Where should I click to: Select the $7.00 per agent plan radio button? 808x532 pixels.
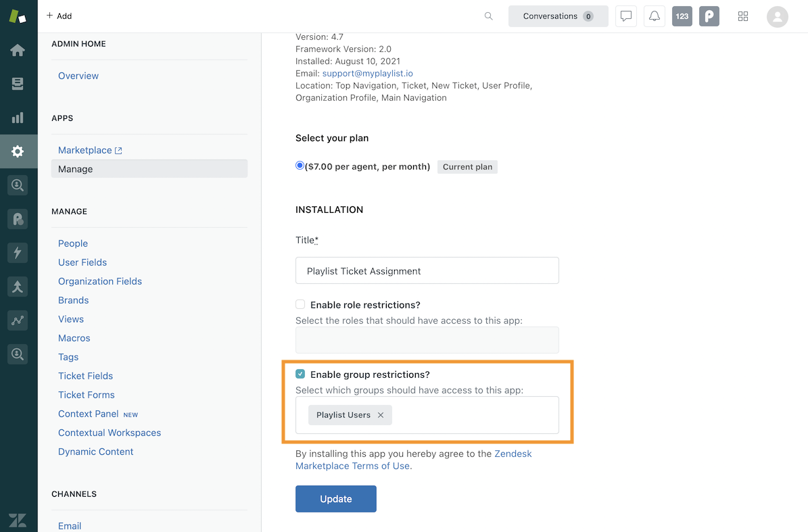click(300, 166)
